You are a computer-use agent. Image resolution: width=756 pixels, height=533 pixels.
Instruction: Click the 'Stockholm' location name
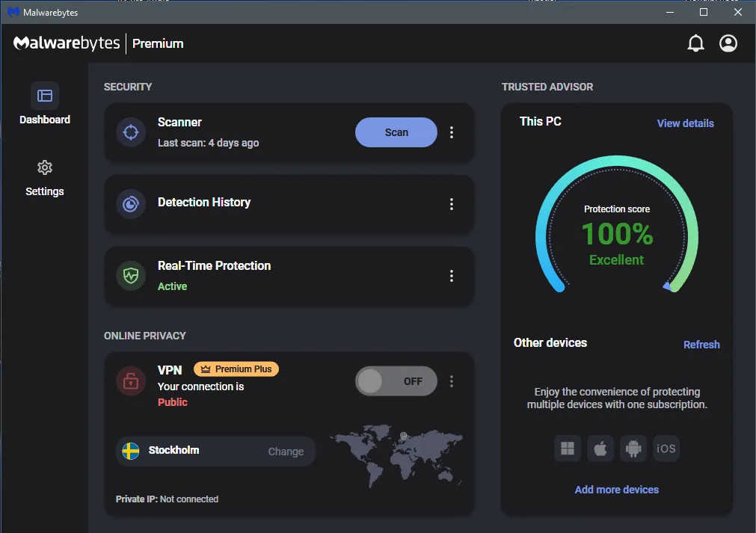point(173,450)
